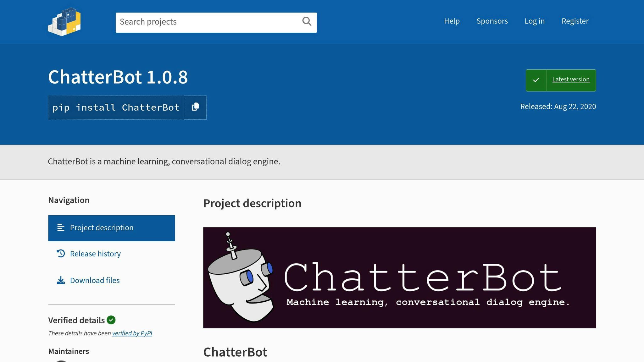
Task: Click the Project description content heading
Action: [x=252, y=203]
